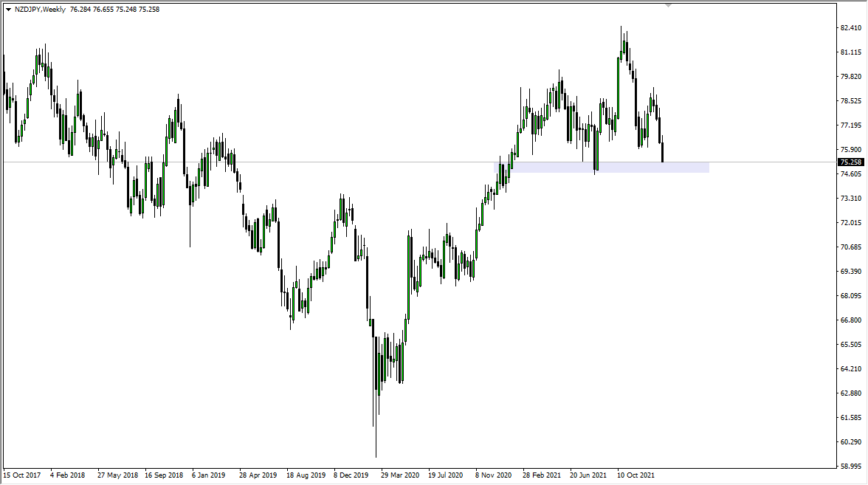This screenshot has height=485, width=868.
Task: Click the 8 Dec 2019 timestamp
Action: click(x=350, y=476)
